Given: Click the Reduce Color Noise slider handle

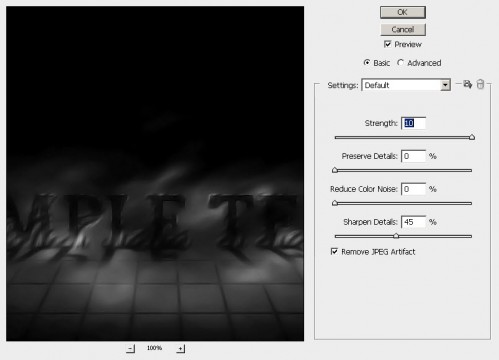Looking at the screenshot, I should click(335, 203).
